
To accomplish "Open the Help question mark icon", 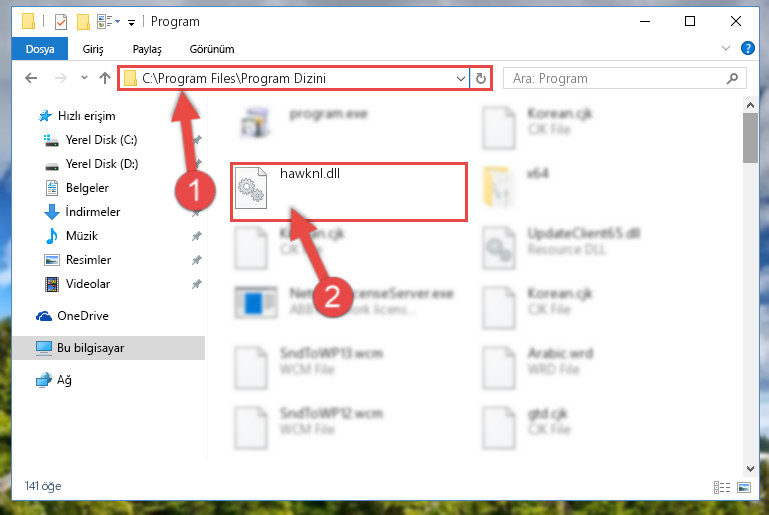I will point(747,48).
